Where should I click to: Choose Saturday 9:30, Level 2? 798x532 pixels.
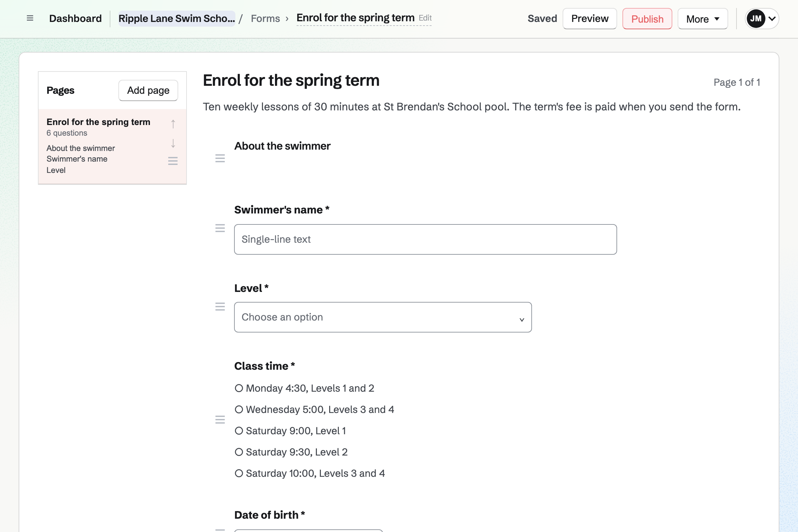[291, 452]
